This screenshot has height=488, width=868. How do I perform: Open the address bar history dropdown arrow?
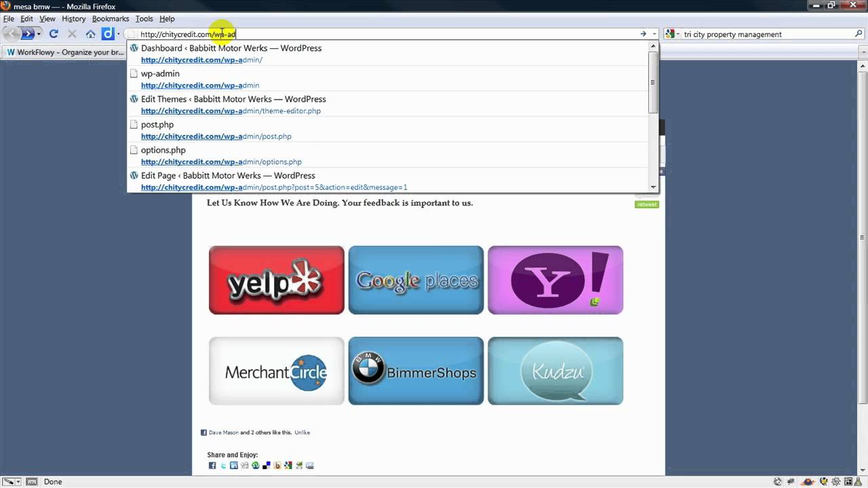coord(654,34)
